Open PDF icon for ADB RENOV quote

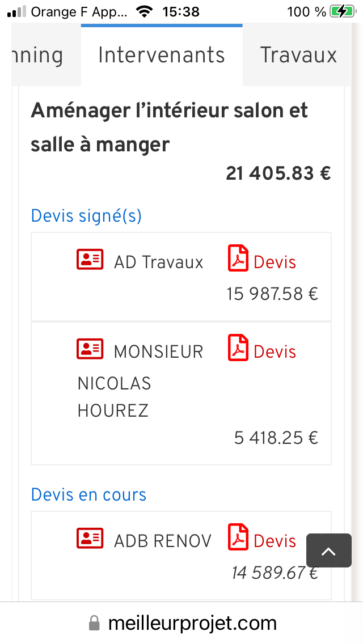(x=238, y=537)
